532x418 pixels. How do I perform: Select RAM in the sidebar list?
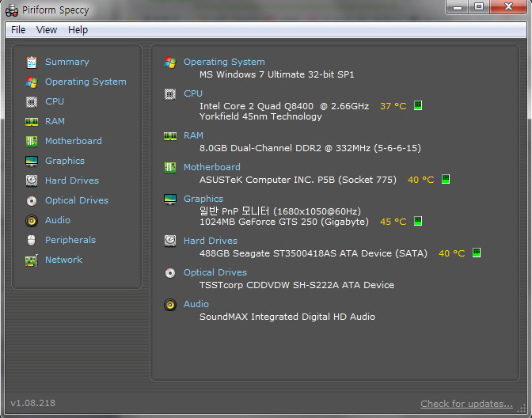55,121
